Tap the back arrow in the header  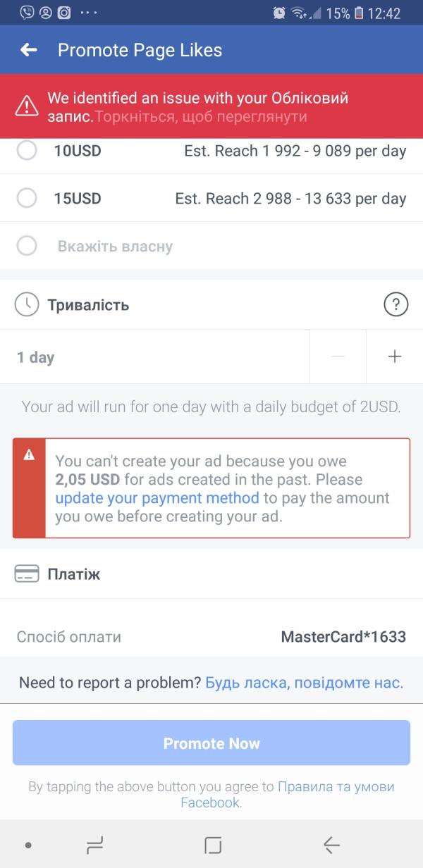coord(28,50)
